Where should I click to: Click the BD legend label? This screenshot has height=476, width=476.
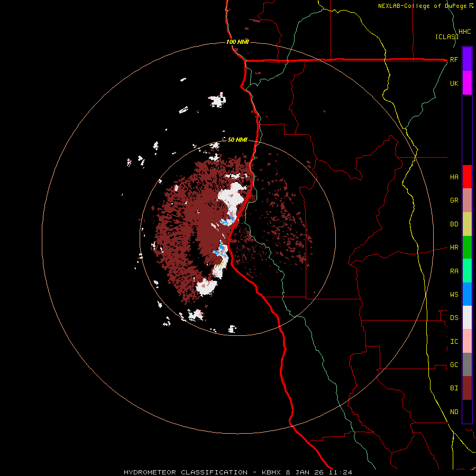tap(454, 224)
